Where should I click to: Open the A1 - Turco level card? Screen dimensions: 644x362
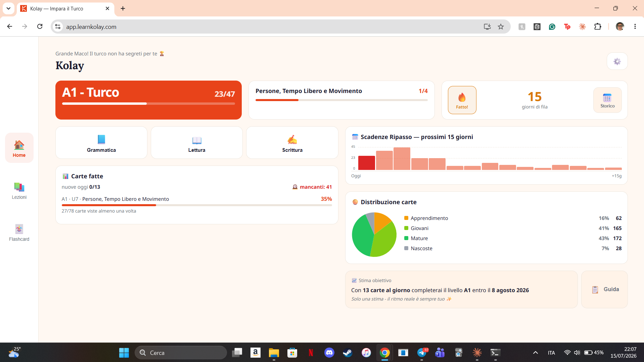[x=148, y=100]
